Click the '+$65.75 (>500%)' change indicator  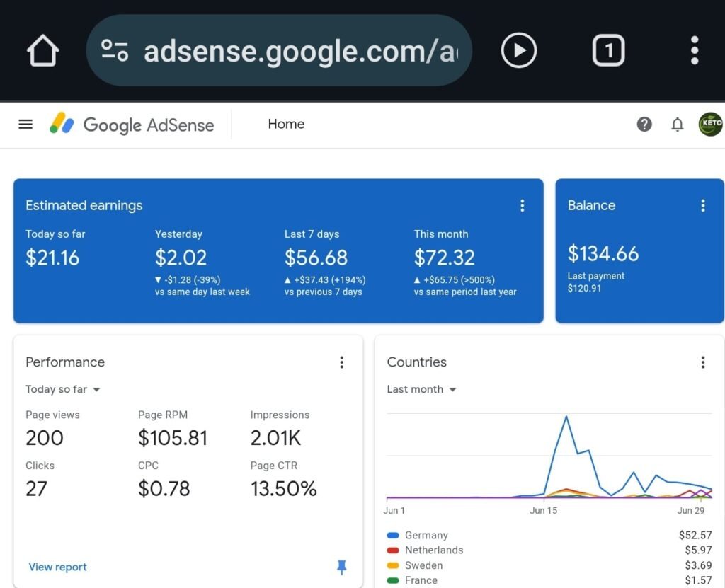tap(455, 280)
